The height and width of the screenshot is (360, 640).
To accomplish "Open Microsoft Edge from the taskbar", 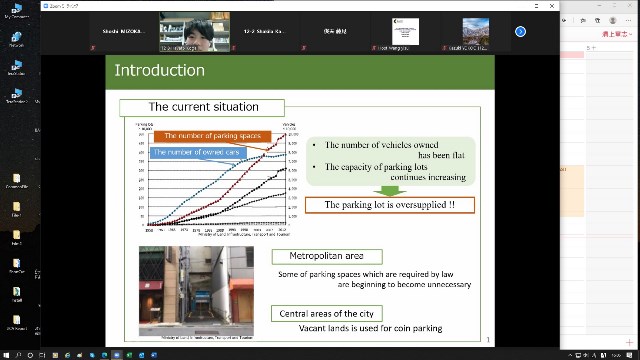I will click(x=104, y=355).
